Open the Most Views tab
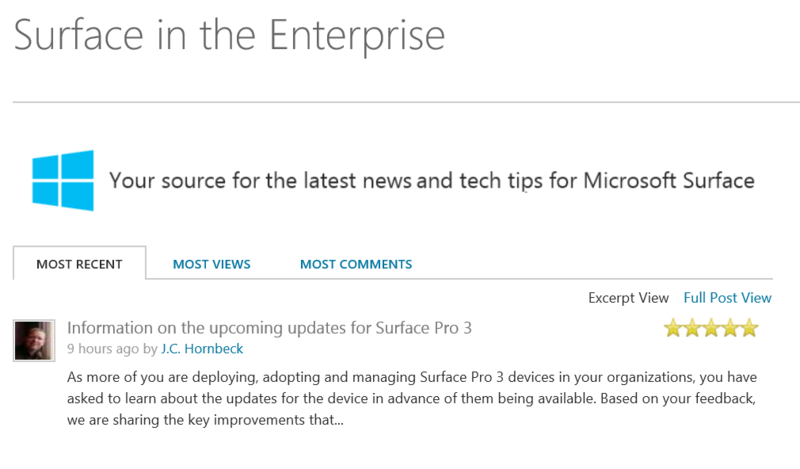The width and height of the screenshot is (800, 469). pyautogui.click(x=211, y=264)
